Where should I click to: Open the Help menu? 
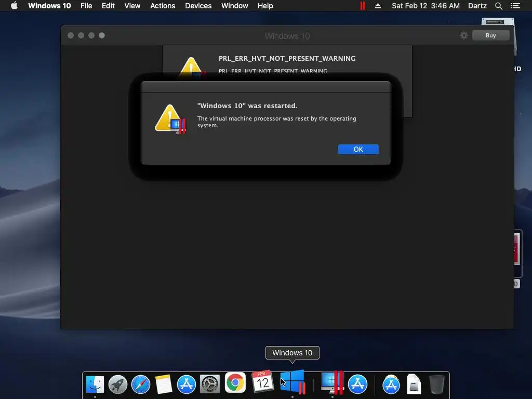coord(265,6)
